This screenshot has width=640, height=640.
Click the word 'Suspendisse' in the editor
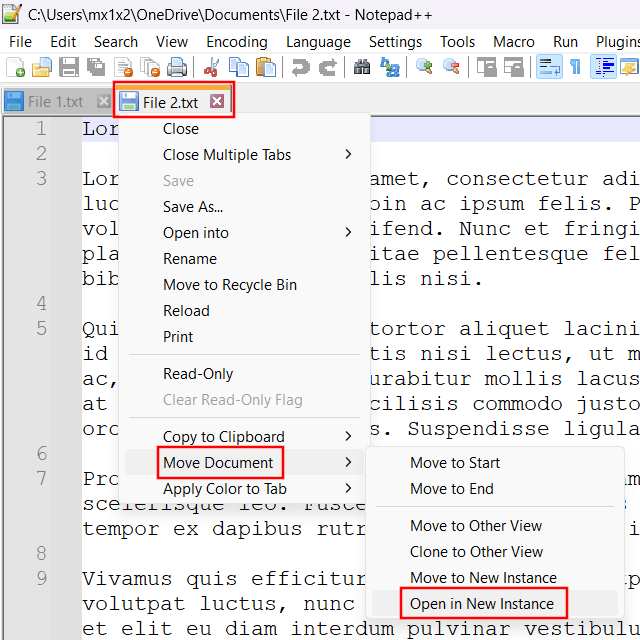click(x=478, y=429)
